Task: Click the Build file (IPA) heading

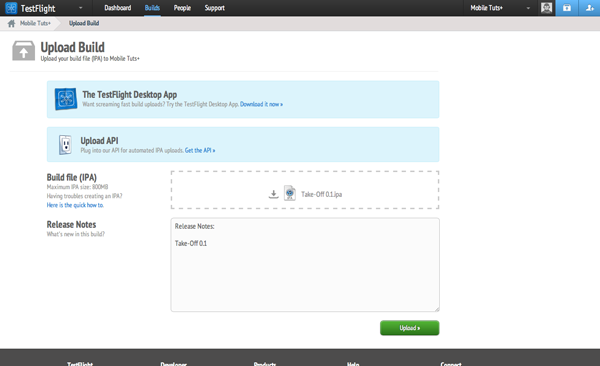Action: coord(72,177)
